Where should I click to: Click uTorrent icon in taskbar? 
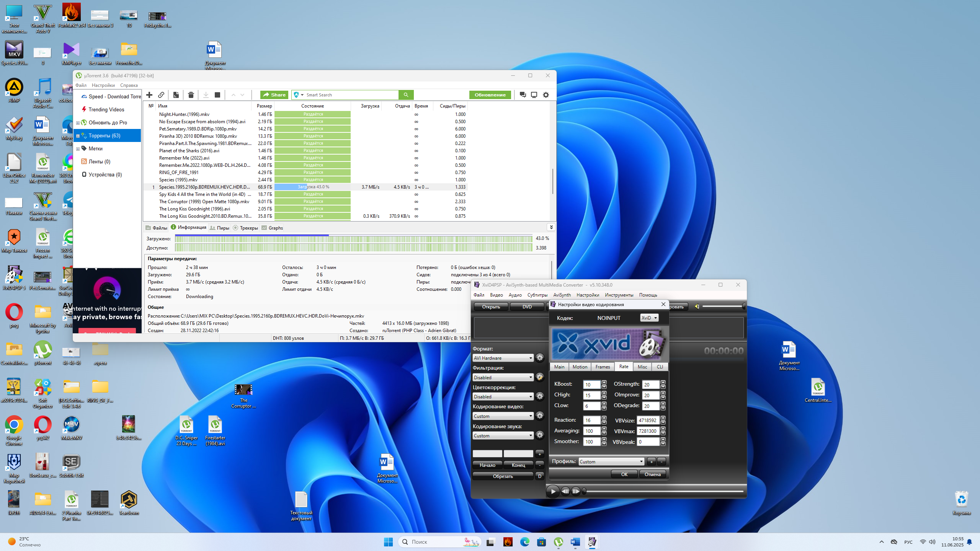coord(559,542)
